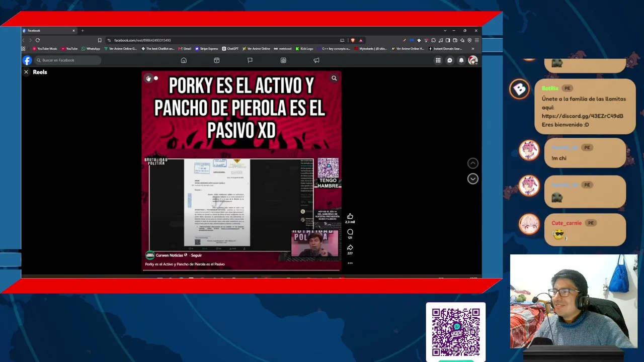Click the BotRix chat avatar
This screenshot has width=644, height=362.
[x=519, y=89]
